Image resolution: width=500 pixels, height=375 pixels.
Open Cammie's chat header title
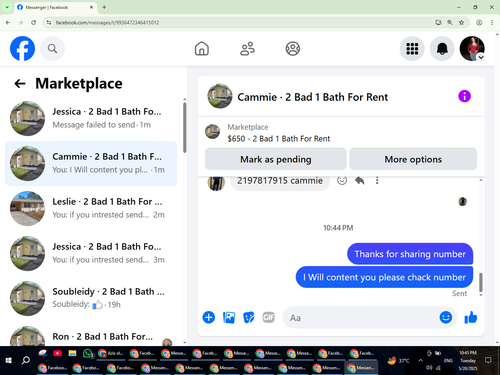coord(312,97)
